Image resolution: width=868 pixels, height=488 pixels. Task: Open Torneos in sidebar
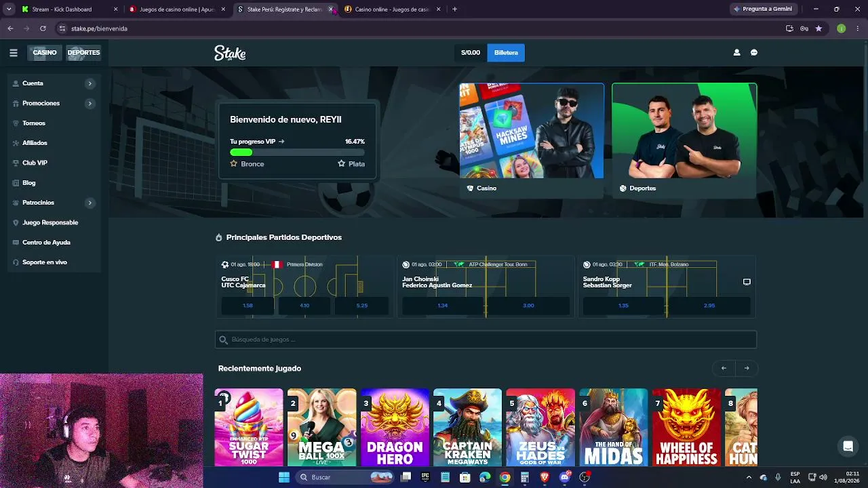(x=34, y=123)
